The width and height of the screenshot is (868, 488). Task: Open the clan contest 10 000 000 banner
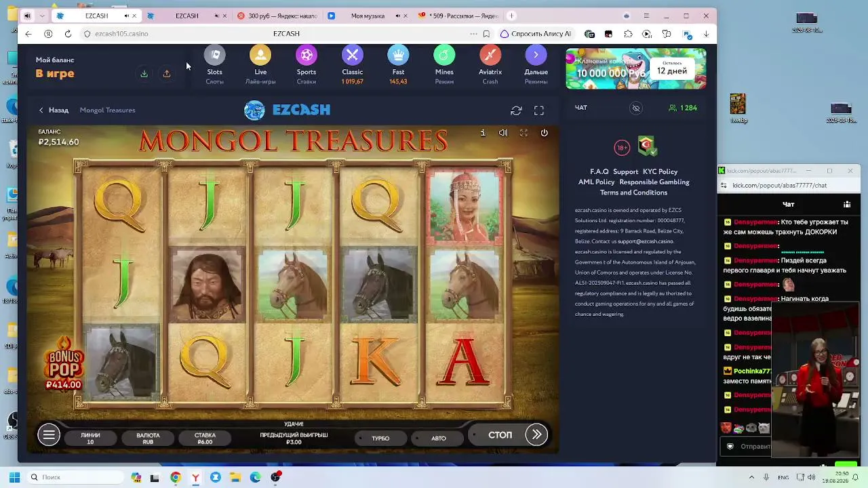tap(636, 69)
